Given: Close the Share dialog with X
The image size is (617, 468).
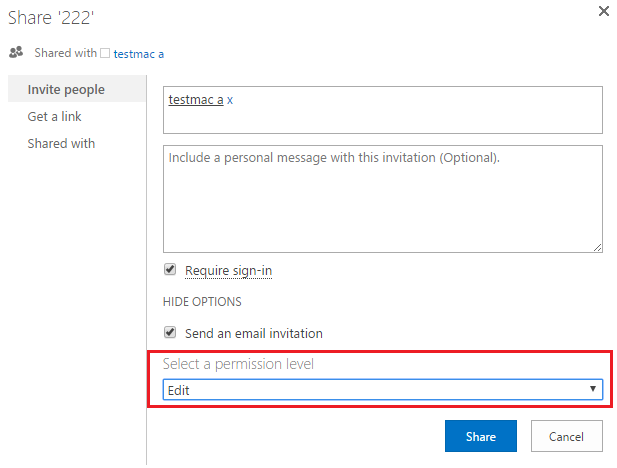Looking at the screenshot, I should coord(603,12).
